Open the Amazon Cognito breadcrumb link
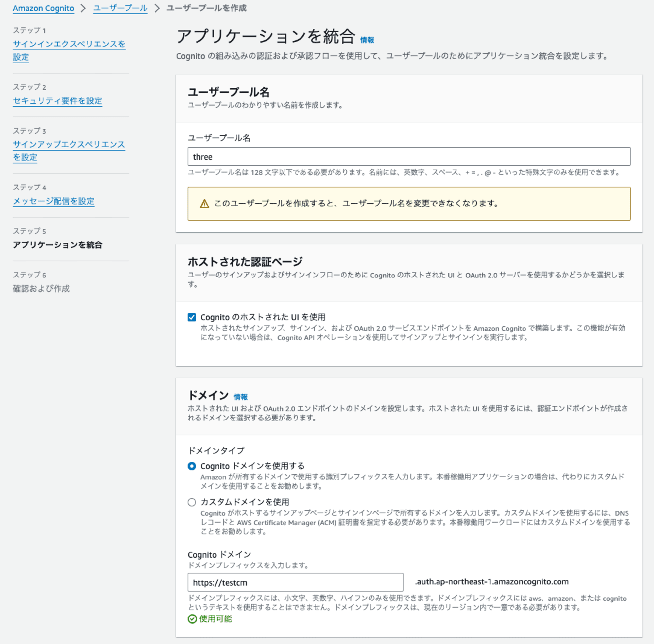The width and height of the screenshot is (654, 644). click(x=43, y=8)
